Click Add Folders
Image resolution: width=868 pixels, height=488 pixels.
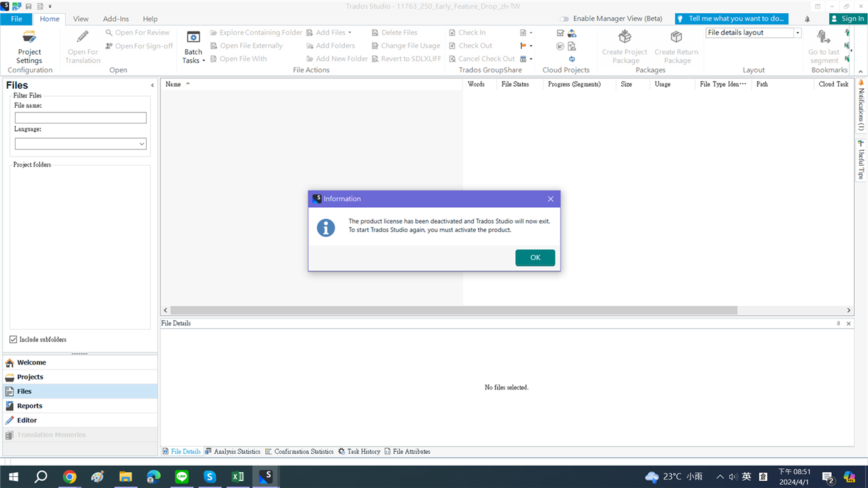pos(330,45)
